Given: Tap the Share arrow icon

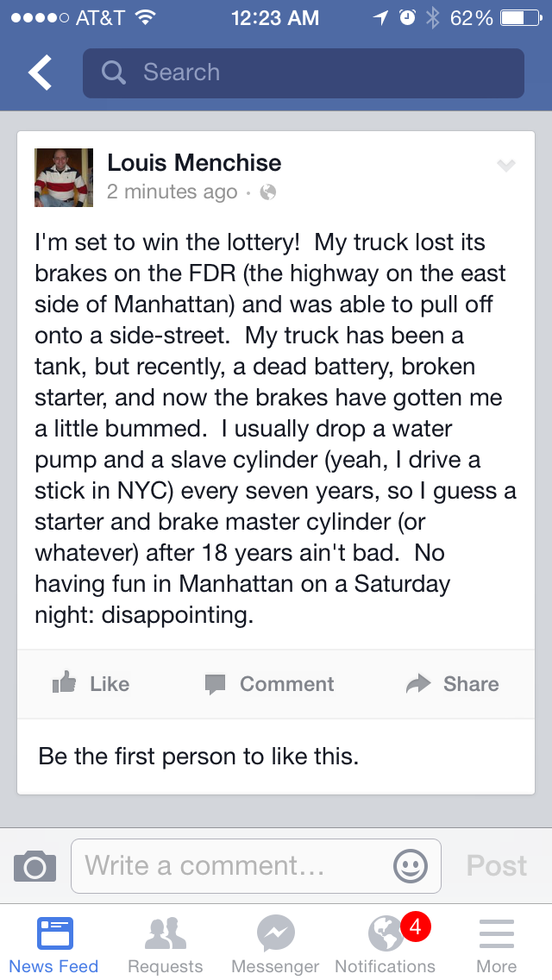Looking at the screenshot, I should [x=418, y=684].
